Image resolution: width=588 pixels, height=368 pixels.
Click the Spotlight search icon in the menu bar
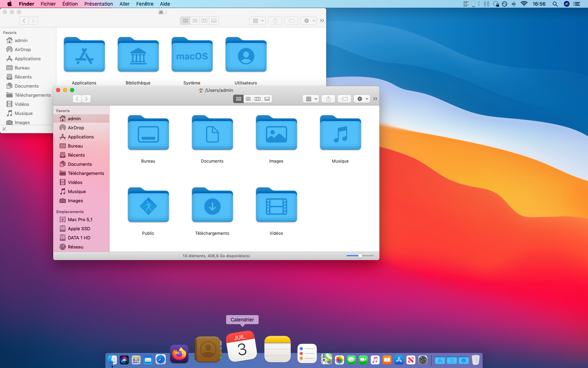[x=555, y=4]
